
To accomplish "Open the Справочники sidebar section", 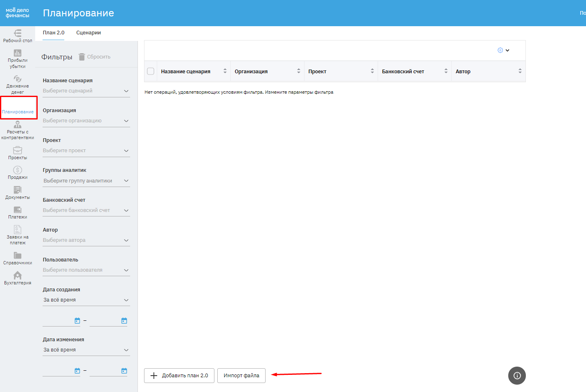I will [18, 259].
